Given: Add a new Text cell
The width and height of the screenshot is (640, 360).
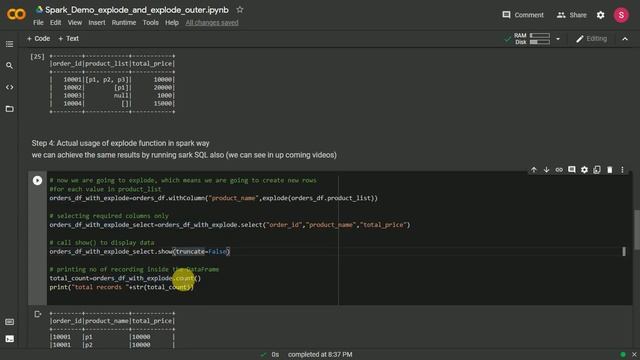Looking at the screenshot, I should 68,38.
